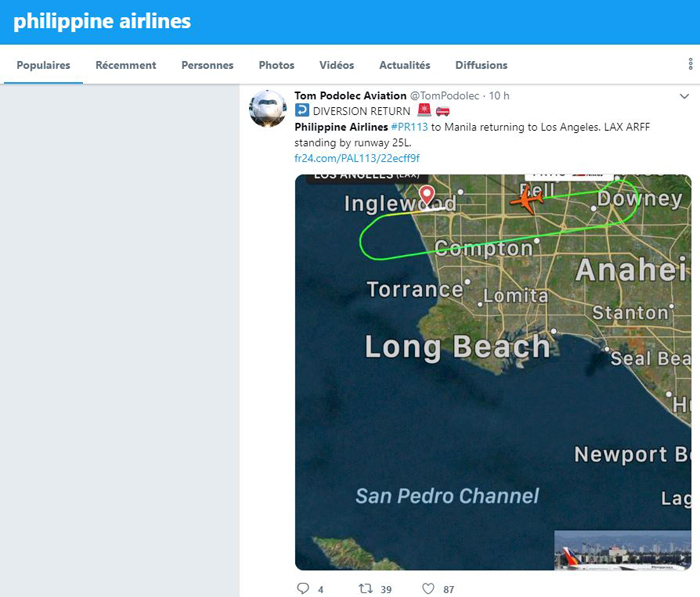Open the @TomPodolec handle link
The width and height of the screenshot is (700, 597).
coord(445,95)
